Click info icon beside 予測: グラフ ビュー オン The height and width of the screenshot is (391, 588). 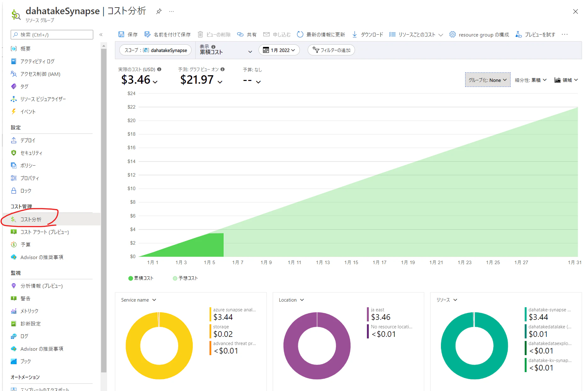point(223,69)
